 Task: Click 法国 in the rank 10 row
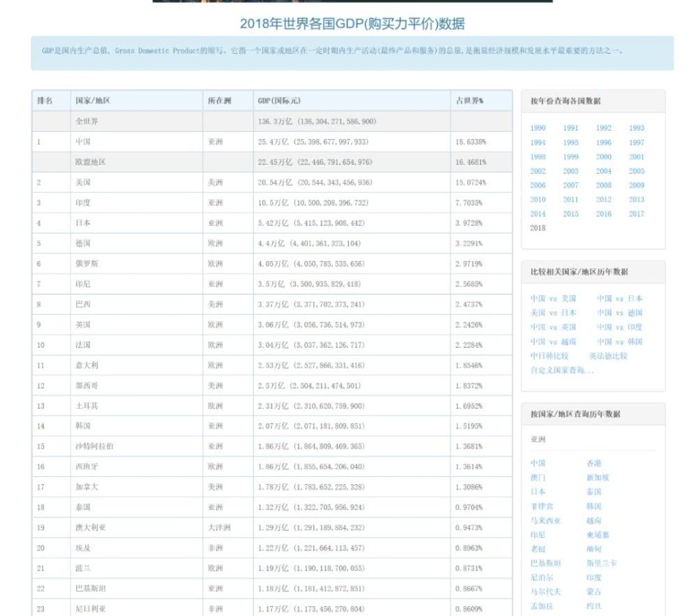click(83, 345)
